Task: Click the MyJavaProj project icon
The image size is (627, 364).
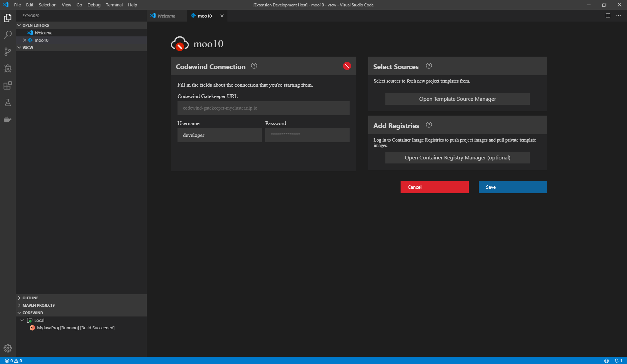Action: pyautogui.click(x=32, y=328)
